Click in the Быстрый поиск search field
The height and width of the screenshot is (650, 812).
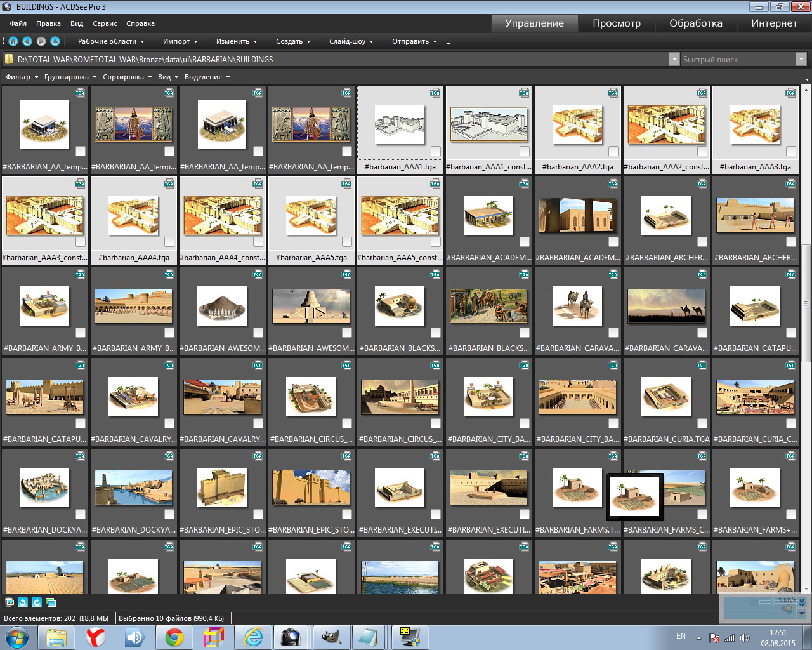tap(737, 59)
